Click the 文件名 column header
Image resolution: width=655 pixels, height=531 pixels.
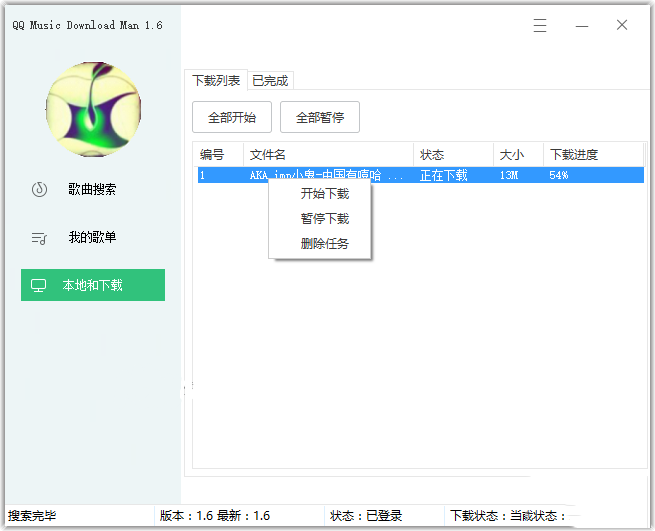tap(328, 155)
